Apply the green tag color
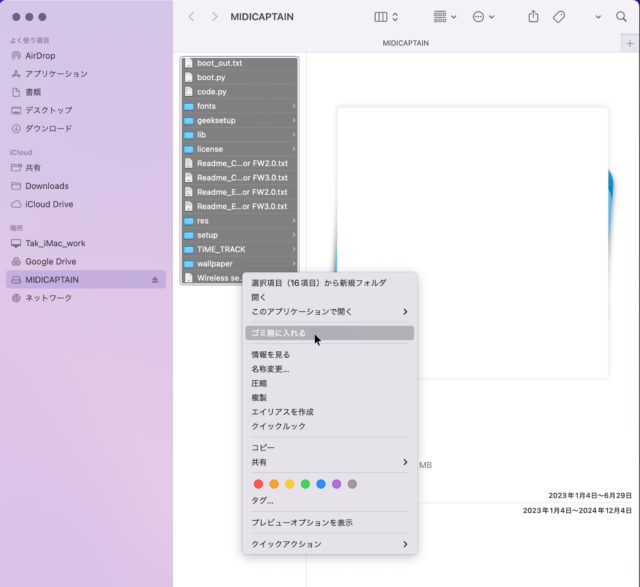This screenshot has height=587, width=640. click(305, 484)
